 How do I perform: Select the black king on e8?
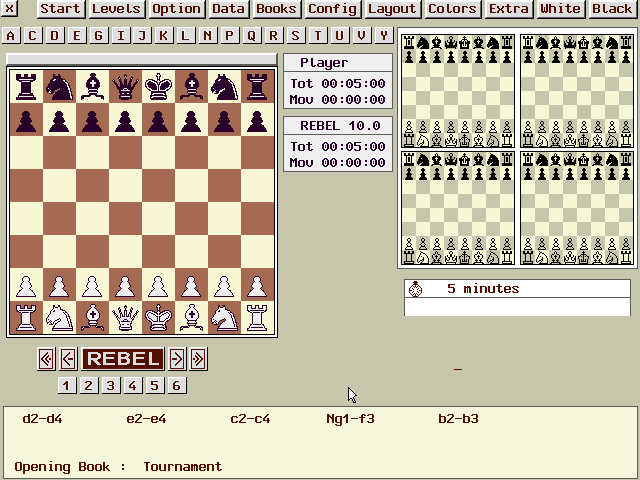click(x=158, y=86)
